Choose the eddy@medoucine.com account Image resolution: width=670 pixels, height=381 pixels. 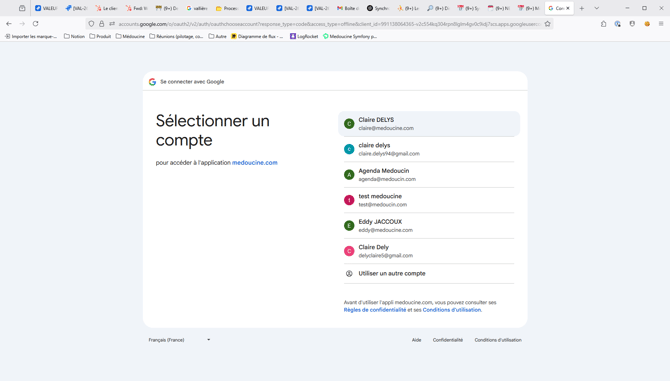(x=429, y=226)
